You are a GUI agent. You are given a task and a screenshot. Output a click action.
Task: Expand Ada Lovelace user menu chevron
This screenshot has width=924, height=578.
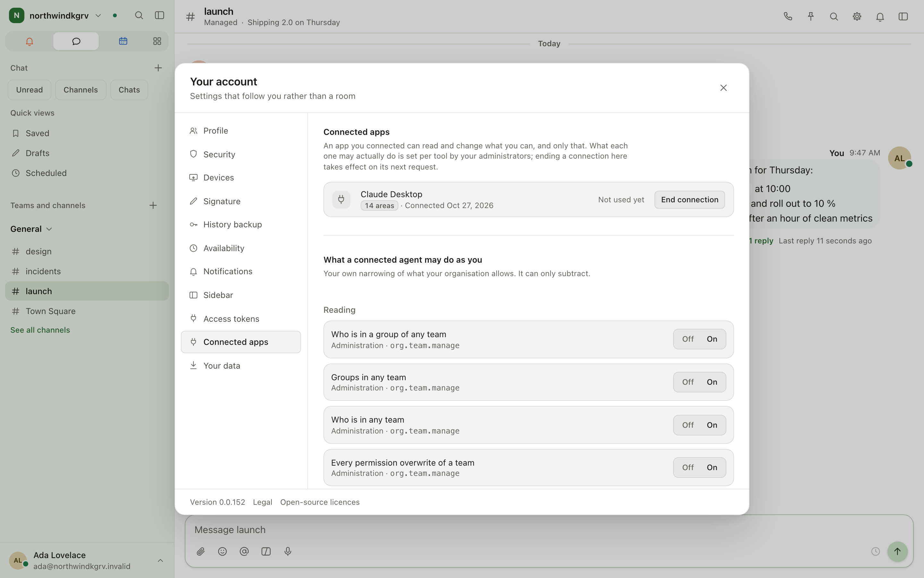(x=160, y=560)
